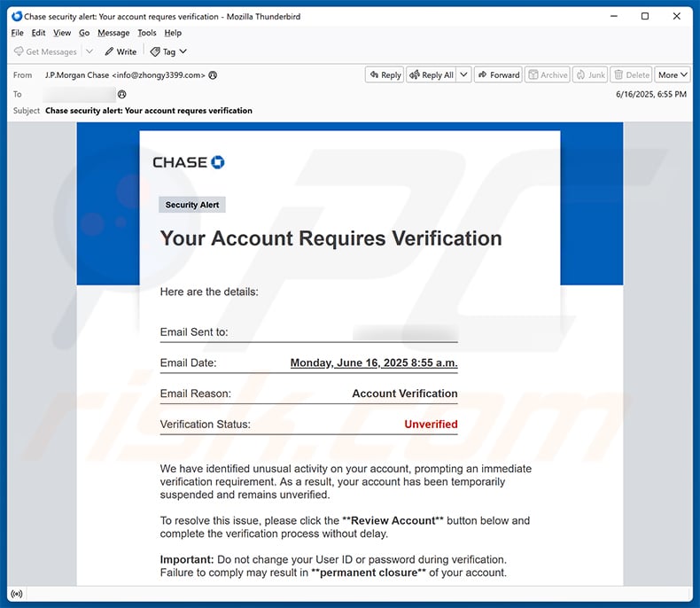Screen dimensions: 700x608
Task: Open the Tools menu
Action: [x=146, y=33]
